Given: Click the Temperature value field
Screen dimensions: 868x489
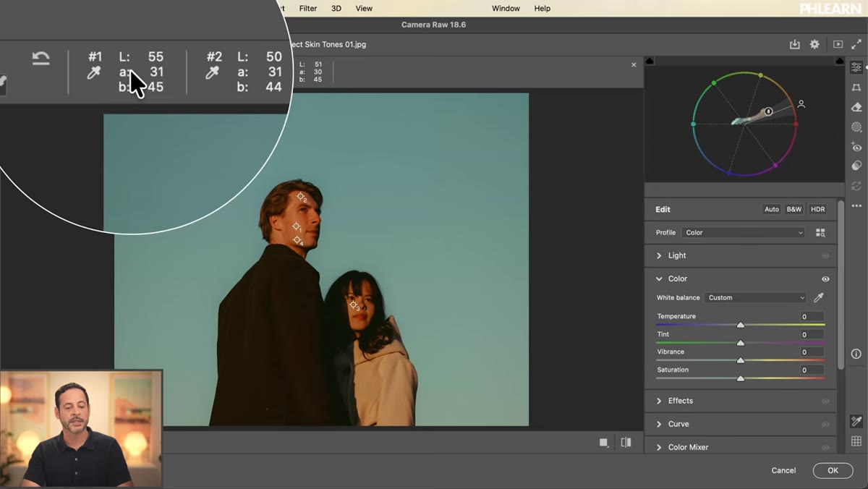Looking at the screenshot, I should tap(812, 317).
